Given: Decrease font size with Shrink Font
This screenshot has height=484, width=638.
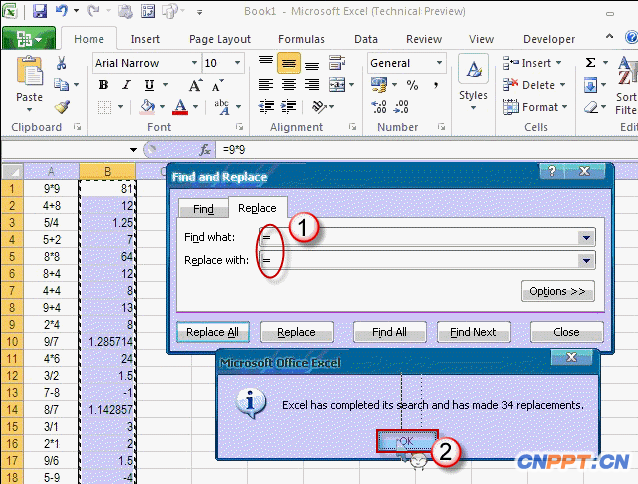Looking at the screenshot, I should (217, 85).
